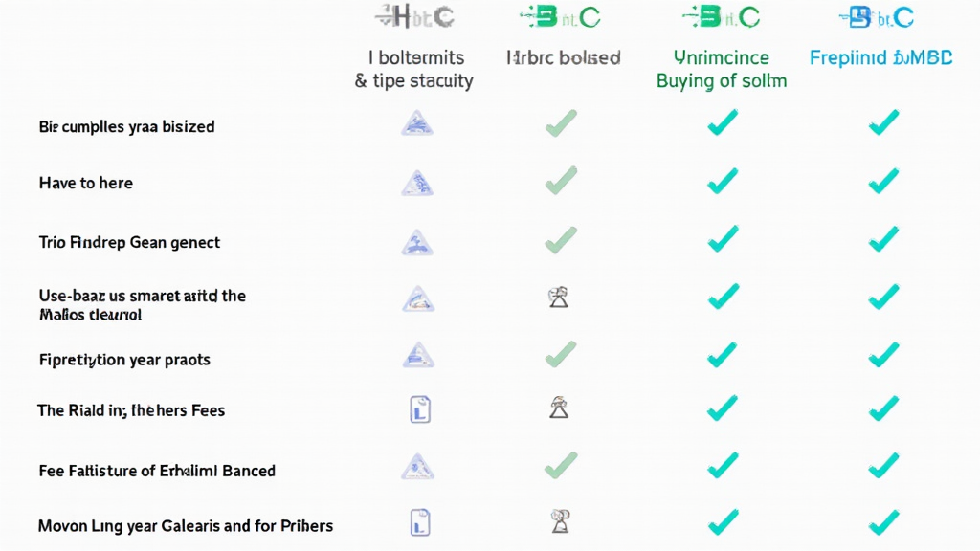Screen dimensions: 980x551
Task: Click the triangle icon beside 'Trio Findrep Gean genect'
Action: [417, 242]
